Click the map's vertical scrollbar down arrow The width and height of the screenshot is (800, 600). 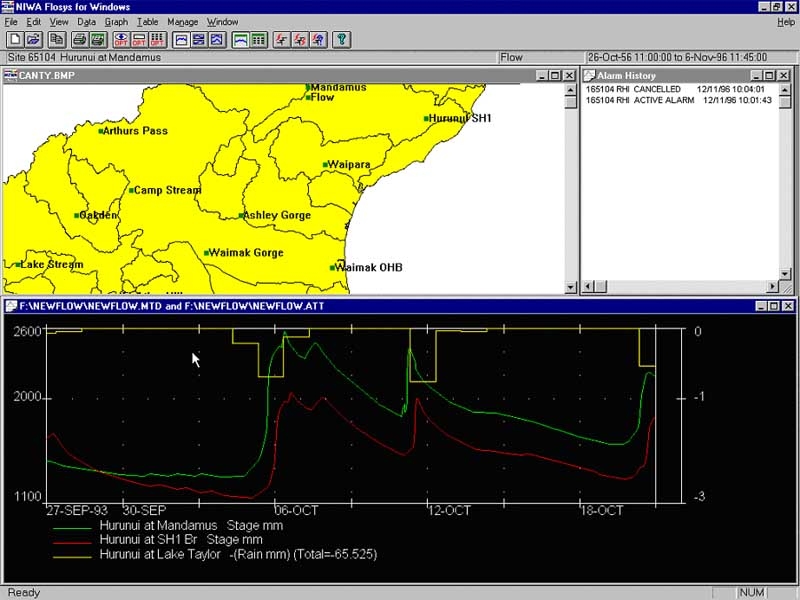571,288
